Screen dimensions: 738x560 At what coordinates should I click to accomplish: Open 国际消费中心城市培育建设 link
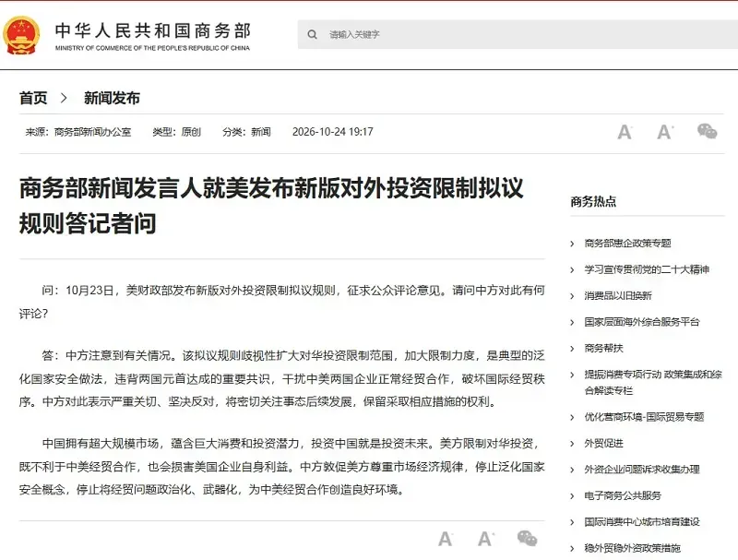642,522
